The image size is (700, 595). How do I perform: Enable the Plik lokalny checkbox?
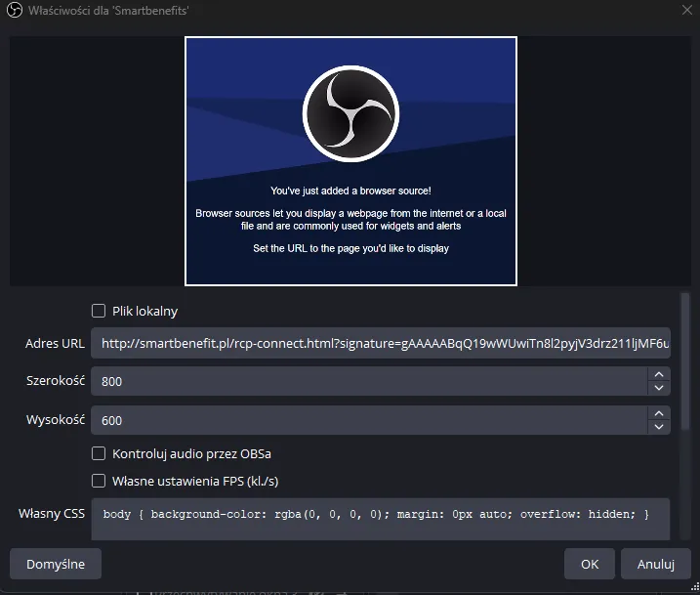click(x=99, y=311)
